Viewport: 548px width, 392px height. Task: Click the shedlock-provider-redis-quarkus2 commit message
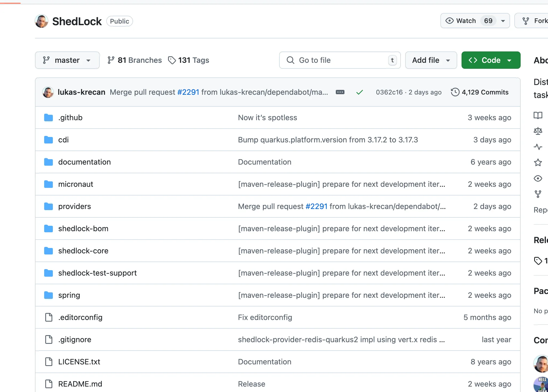pos(341,339)
